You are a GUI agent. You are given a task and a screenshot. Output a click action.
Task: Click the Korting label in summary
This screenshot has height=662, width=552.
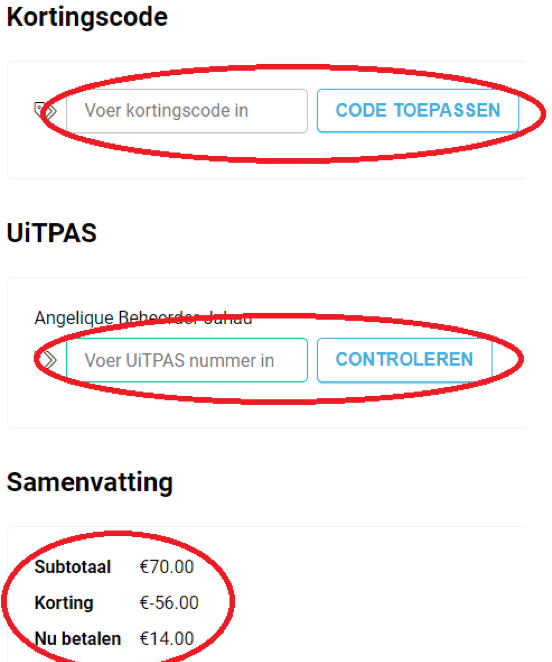point(64,603)
